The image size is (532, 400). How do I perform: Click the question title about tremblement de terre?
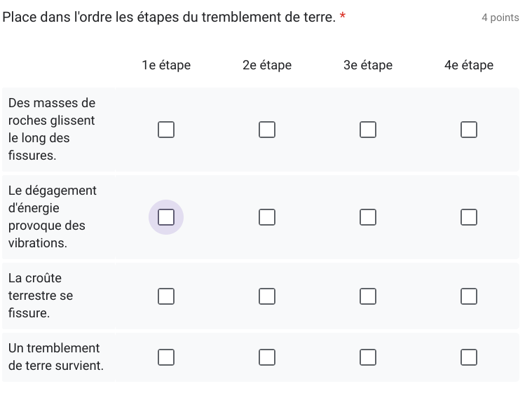169,17
